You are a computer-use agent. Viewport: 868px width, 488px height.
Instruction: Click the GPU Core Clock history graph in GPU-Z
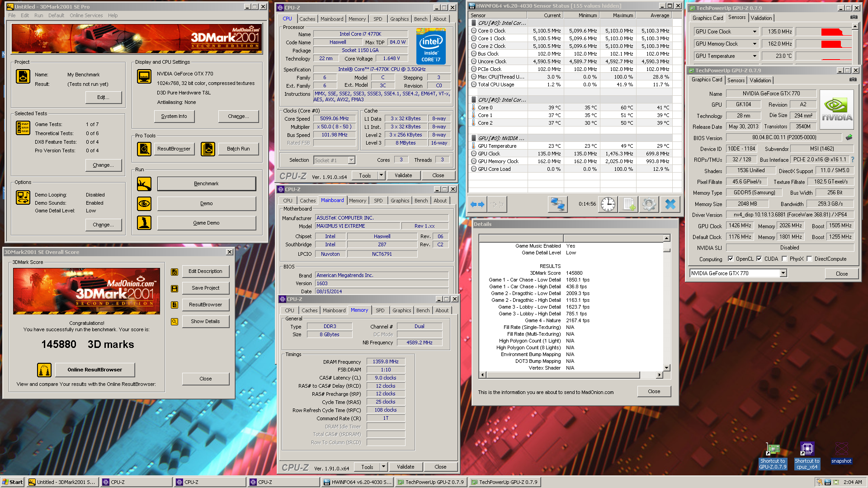click(823, 32)
